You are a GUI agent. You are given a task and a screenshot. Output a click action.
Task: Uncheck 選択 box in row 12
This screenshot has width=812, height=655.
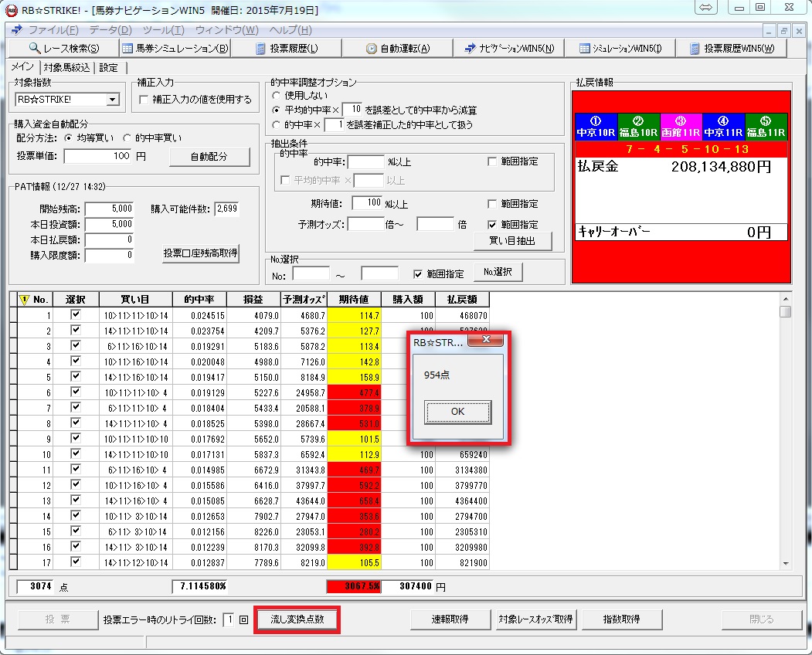point(76,484)
